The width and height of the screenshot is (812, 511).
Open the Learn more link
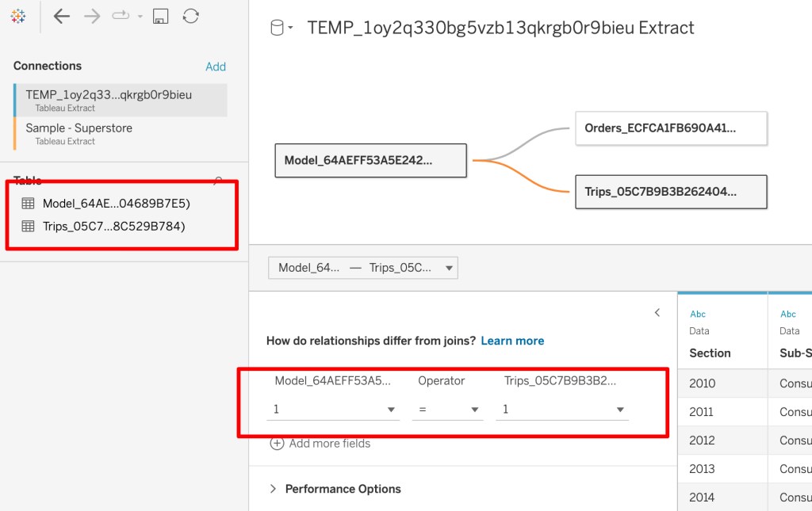click(512, 341)
